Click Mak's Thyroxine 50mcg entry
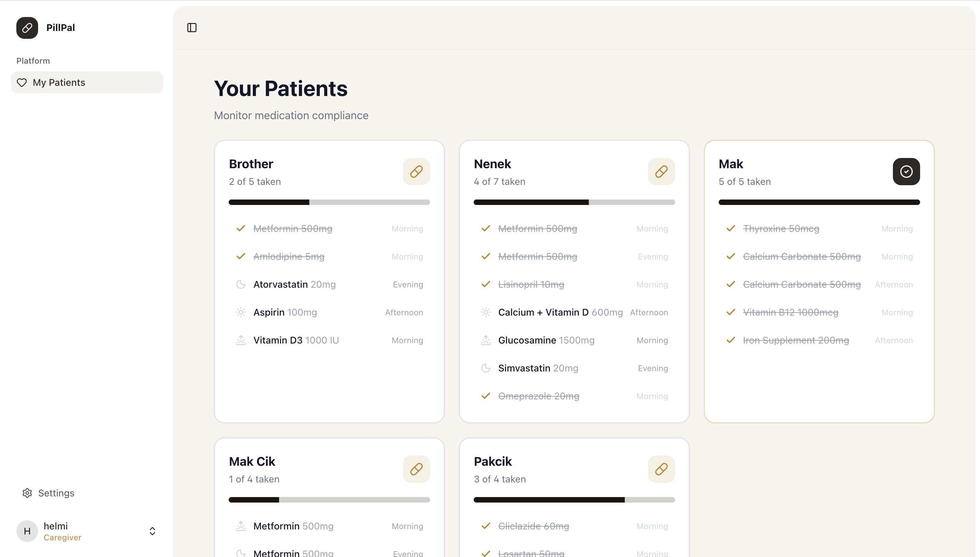The height and width of the screenshot is (557, 980). click(x=781, y=229)
